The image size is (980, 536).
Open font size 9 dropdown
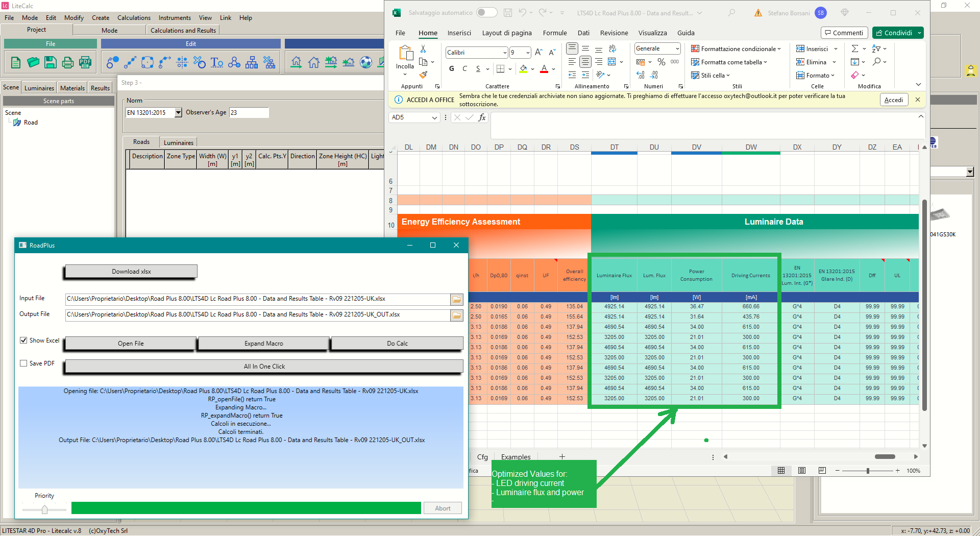(x=528, y=53)
